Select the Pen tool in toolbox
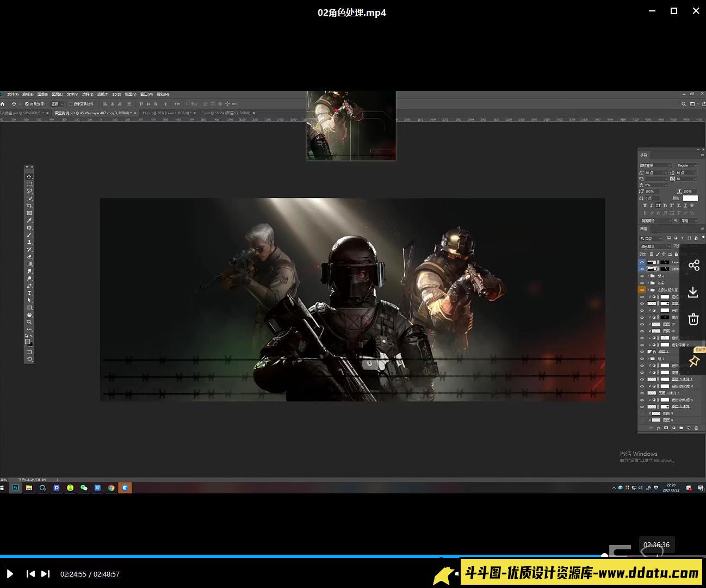Screen dimensions: 706x588 point(29,286)
